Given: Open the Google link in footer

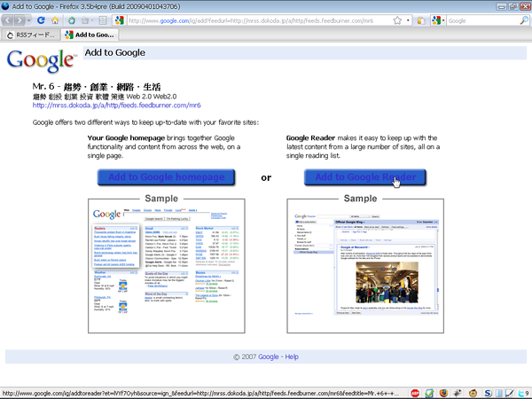Looking at the screenshot, I should [269, 356].
